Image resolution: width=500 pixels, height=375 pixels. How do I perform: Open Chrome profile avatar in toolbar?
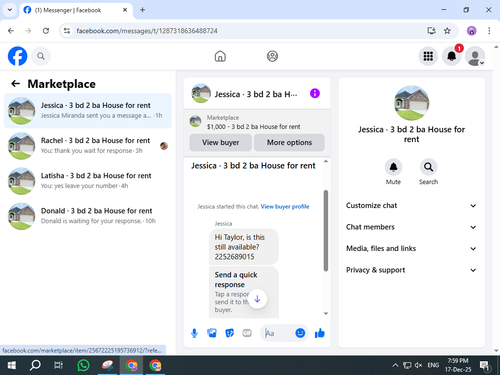click(471, 31)
